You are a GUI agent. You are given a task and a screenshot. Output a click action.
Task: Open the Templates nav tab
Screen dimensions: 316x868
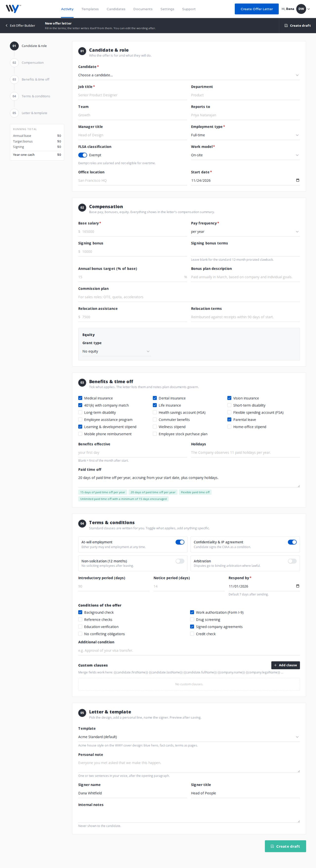90,9
